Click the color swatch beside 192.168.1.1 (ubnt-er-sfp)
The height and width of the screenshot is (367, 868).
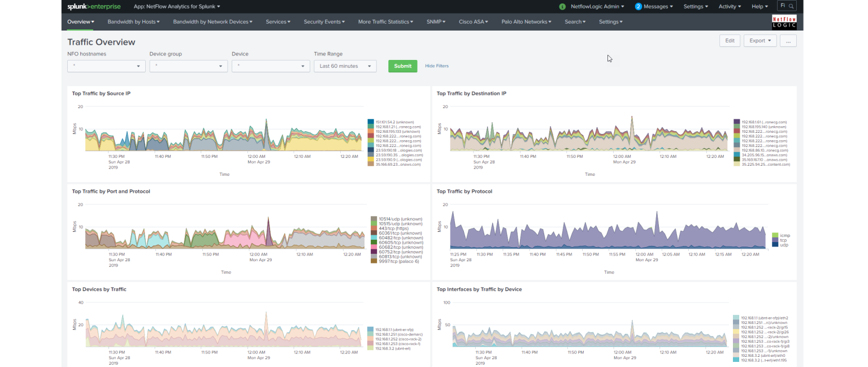point(371,328)
